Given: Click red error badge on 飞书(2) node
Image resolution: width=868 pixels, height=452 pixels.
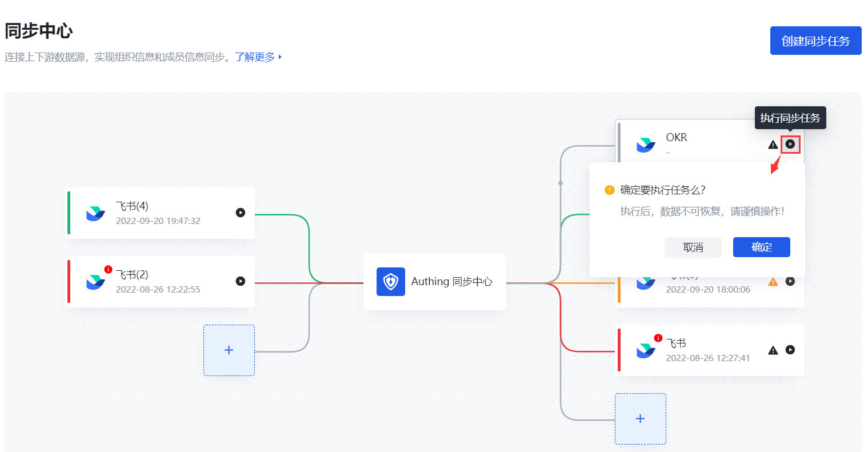Looking at the screenshot, I should (x=108, y=269).
